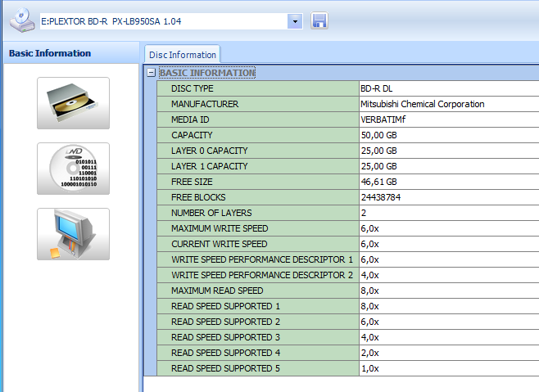The width and height of the screenshot is (539, 392).
Task: Select the LAYER 0 CAPACITY row
Action: [348, 151]
